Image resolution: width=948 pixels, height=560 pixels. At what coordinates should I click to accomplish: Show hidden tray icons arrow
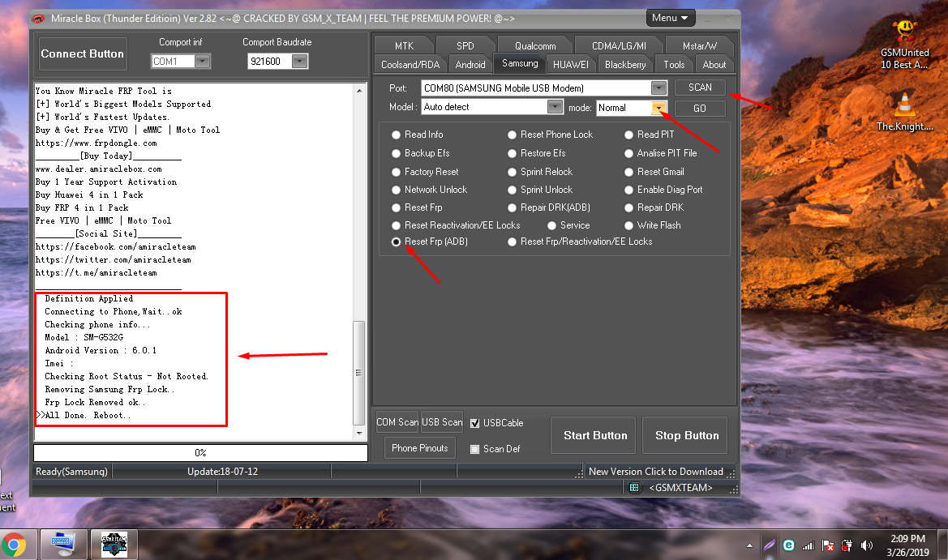point(749,545)
